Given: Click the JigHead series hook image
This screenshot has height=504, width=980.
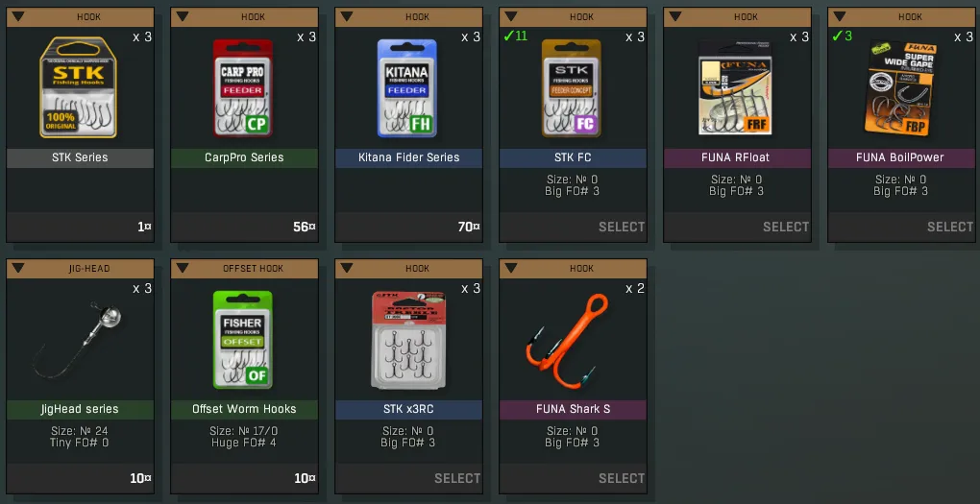Looking at the screenshot, I should (79, 340).
